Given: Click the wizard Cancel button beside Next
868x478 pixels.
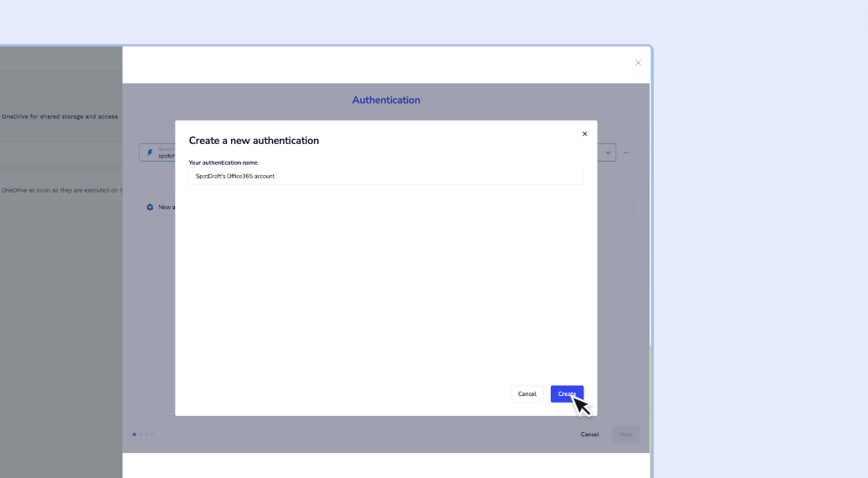Looking at the screenshot, I should [589, 434].
